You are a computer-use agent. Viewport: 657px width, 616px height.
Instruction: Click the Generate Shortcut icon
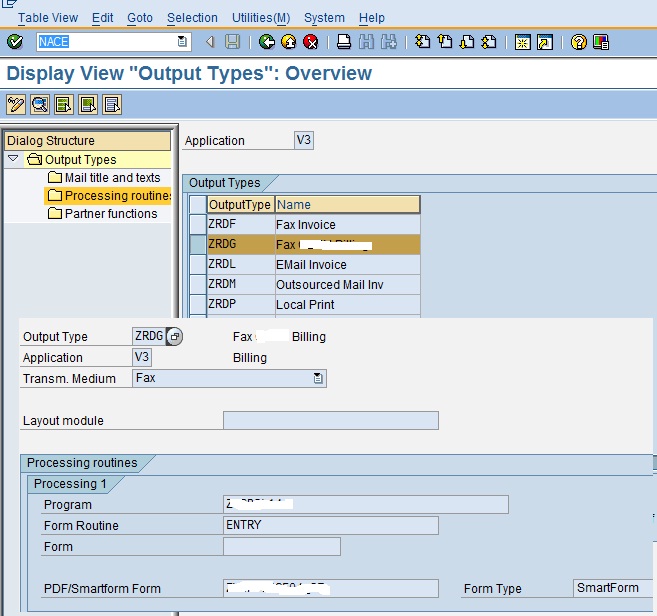pyautogui.click(x=545, y=42)
